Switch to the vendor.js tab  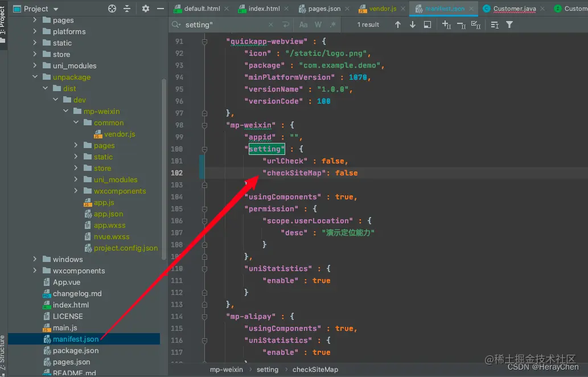click(x=383, y=9)
